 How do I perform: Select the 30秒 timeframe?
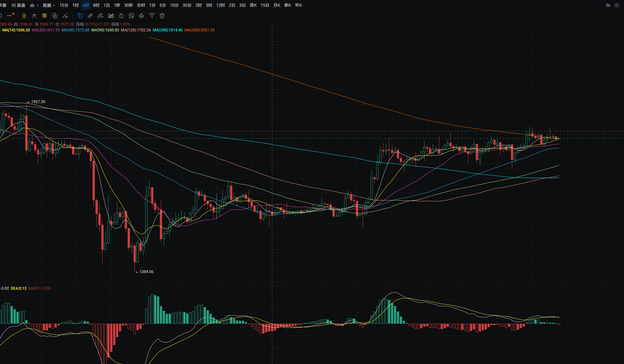pos(128,5)
